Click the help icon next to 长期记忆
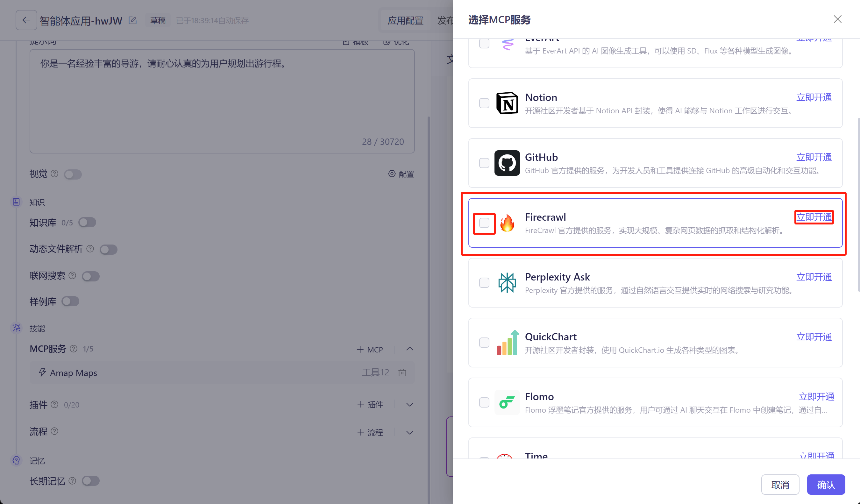This screenshot has height=504, width=860. 72,481
